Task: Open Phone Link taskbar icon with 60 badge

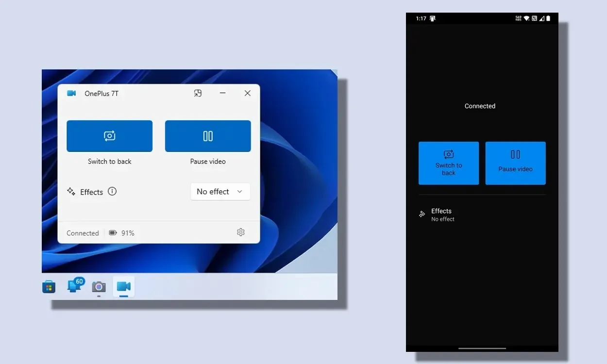Action: 74,286
